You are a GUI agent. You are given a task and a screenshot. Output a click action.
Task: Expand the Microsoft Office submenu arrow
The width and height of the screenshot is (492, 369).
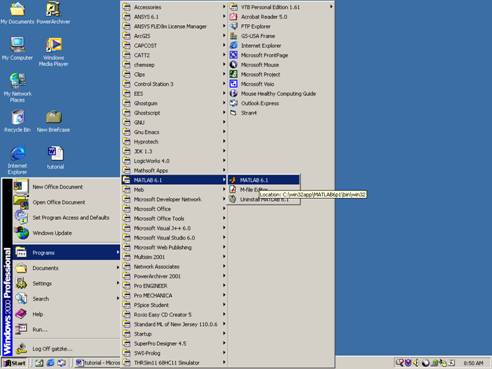click(224, 209)
